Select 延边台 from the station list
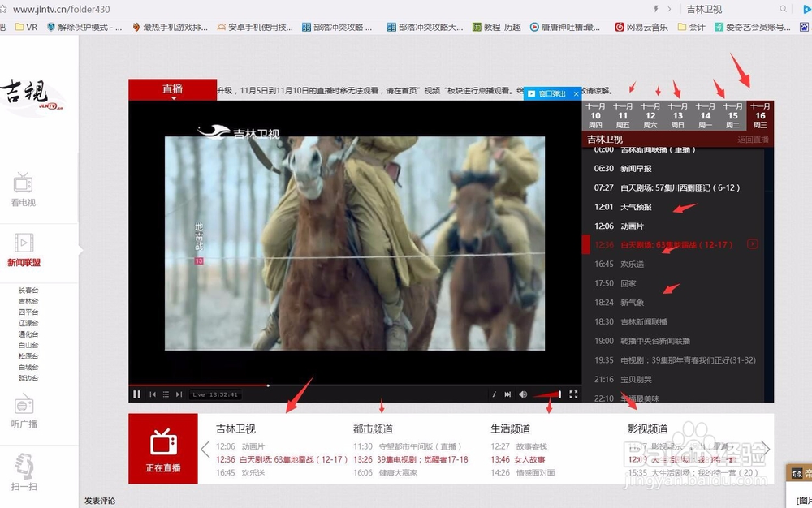Viewport: 812px width, 508px height. pos(28,378)
